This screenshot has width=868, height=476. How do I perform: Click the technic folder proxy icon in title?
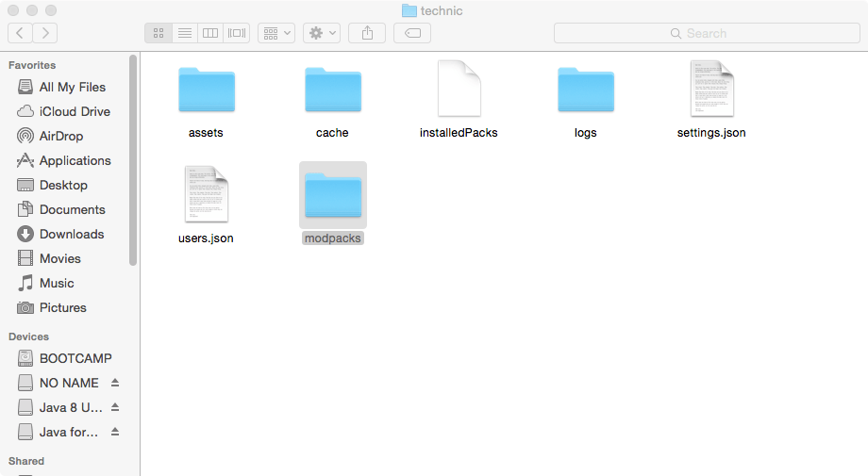click(x=409, y=10)
